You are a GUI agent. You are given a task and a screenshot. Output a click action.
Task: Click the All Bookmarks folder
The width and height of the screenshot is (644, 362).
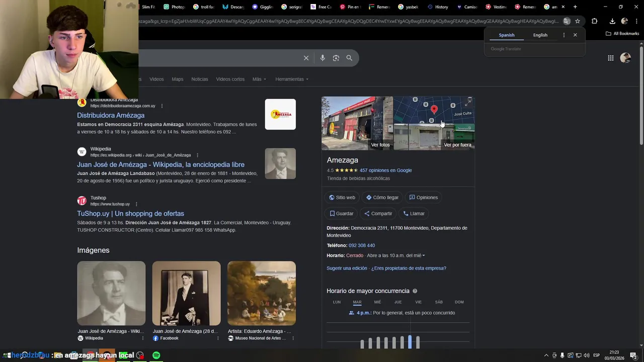tap(622, 34)
